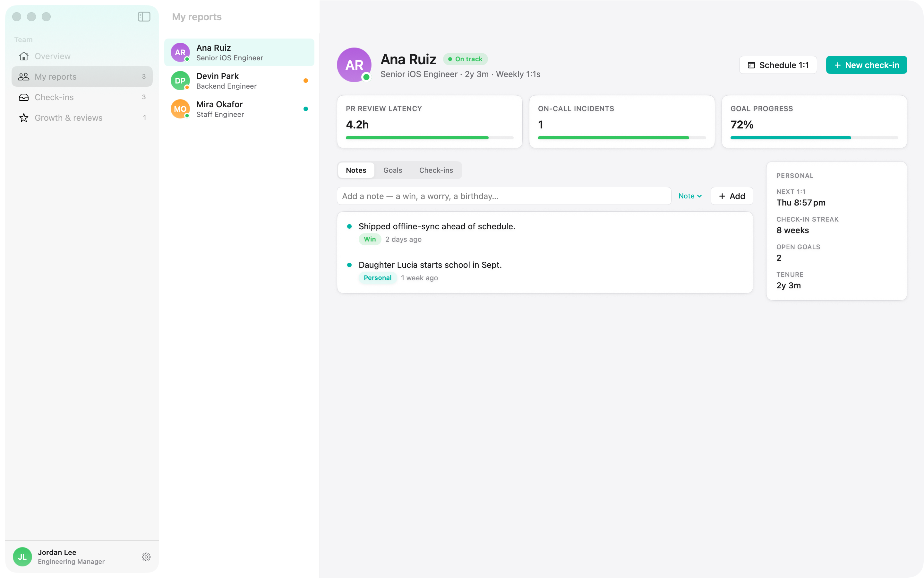Screen dimensions: 924x578
Task: Click the My reports people icon
Action: point(24,76)
